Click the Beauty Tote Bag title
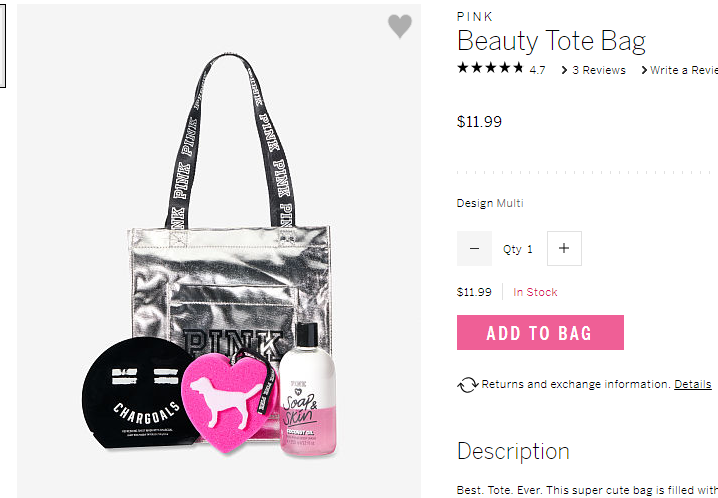 (x=551, y=41)
